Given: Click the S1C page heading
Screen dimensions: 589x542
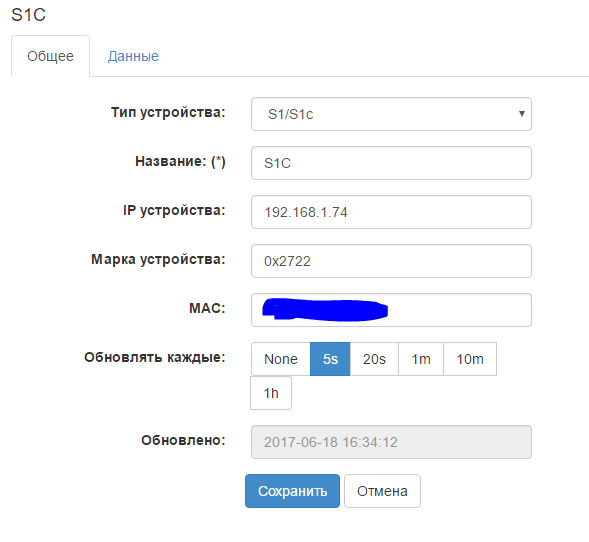Looking at the screenshot, I should [29, 15].
